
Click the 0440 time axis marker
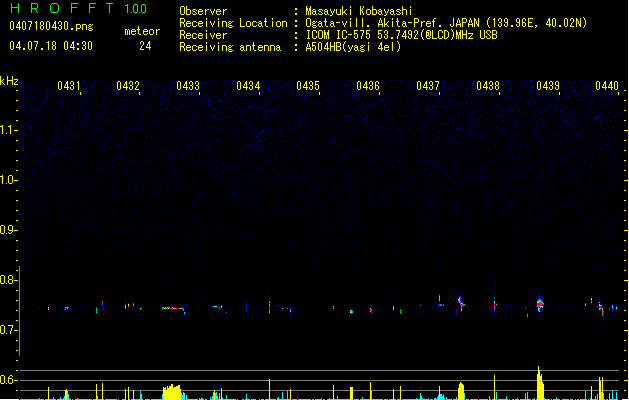[607, 86]
